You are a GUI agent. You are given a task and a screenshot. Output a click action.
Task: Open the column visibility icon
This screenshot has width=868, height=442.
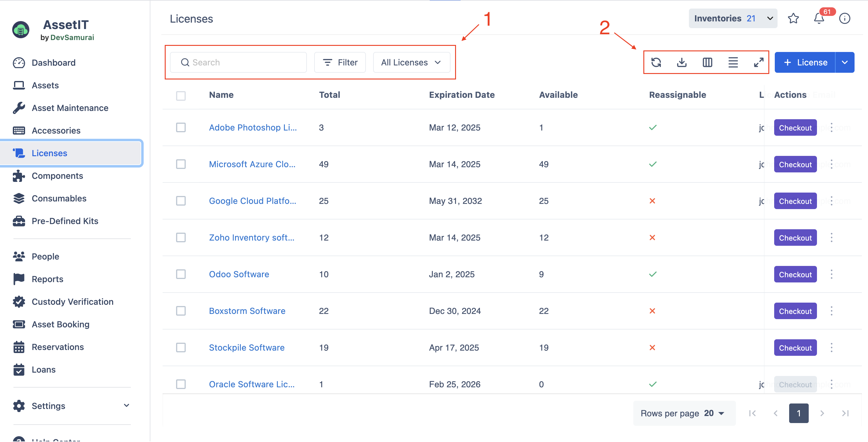point(707,62)
